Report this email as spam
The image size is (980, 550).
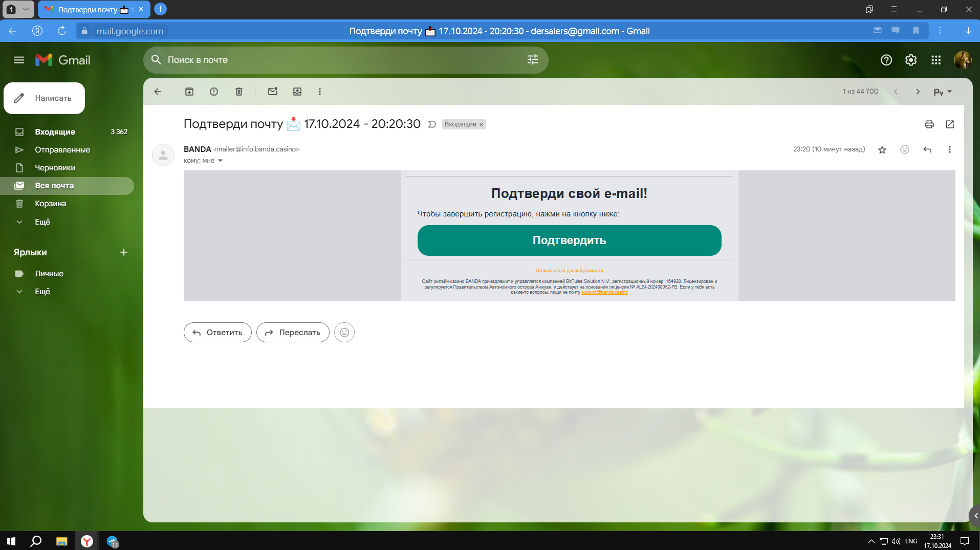(214, 92)
